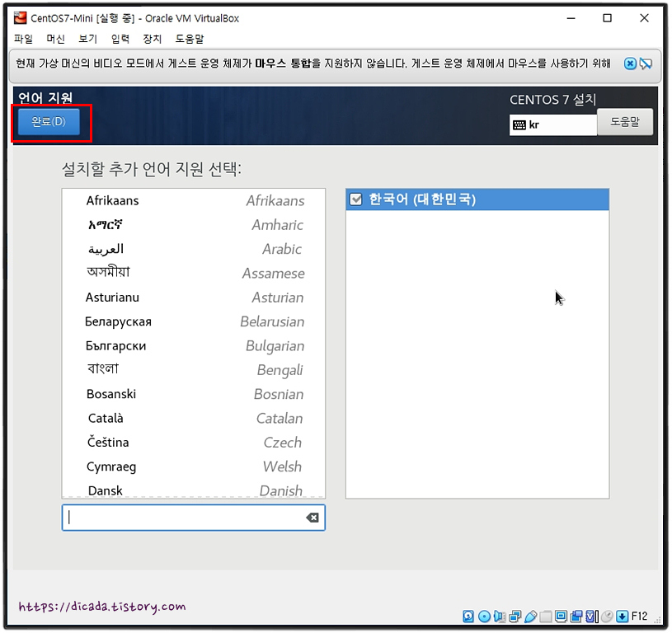672x633 pixels.
Task: Open the 파일 menu
Action: [x=23, y=39]
